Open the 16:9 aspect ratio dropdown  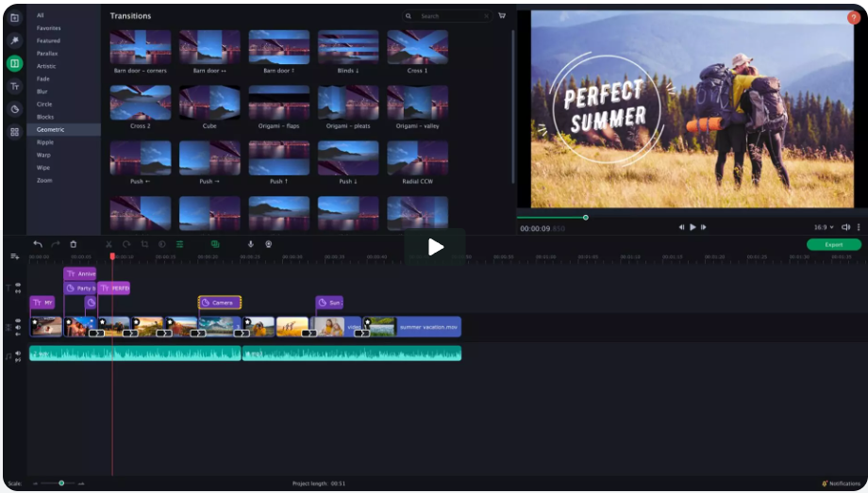click(824, 227)
